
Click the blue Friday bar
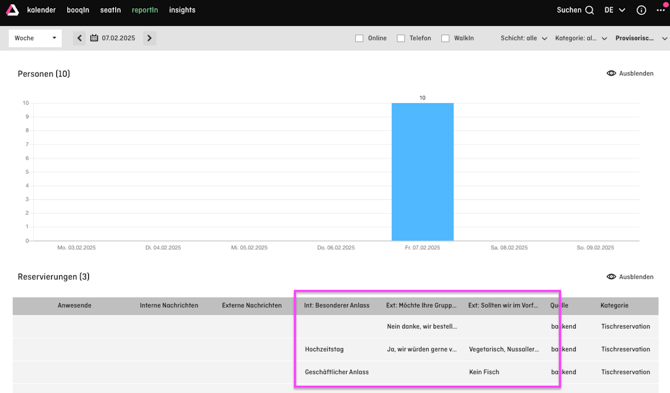click(423, 172)
